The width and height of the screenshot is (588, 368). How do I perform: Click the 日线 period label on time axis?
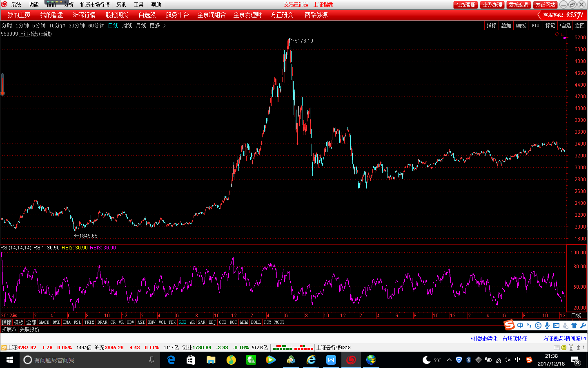[576, 315]
